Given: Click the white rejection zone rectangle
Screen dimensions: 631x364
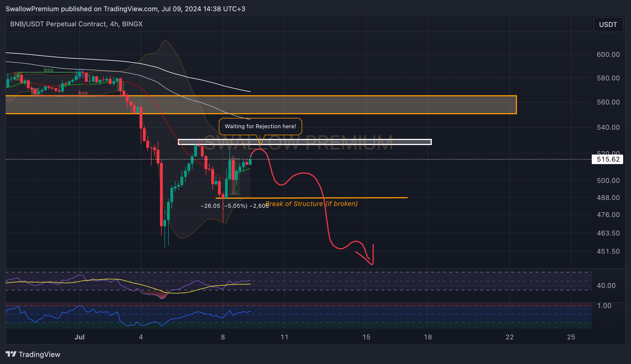Looking at the screenshot, I should (x=305, y=142).
